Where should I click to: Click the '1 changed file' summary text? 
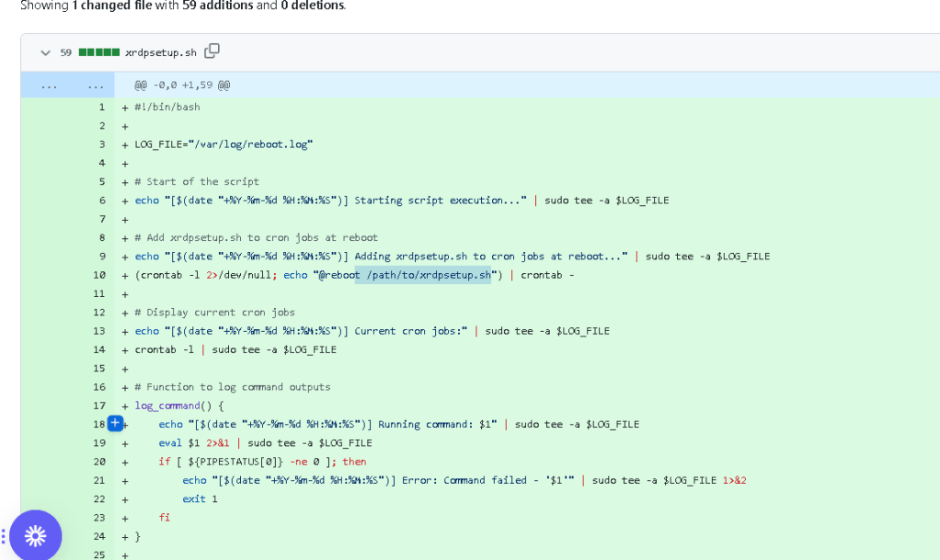[x=112, y=6]
